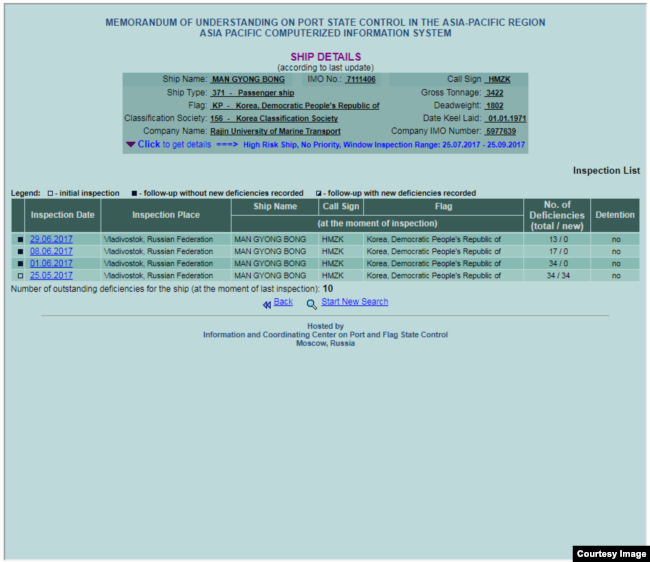This screenshot has width=650, height=562.
Task: Click the double-arrow icon beside Back
Action: (266, 303)
